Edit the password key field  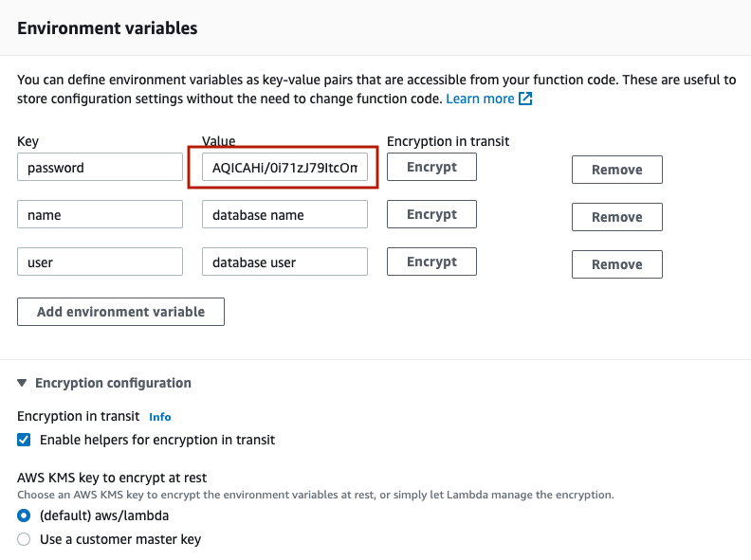[100, 167]
